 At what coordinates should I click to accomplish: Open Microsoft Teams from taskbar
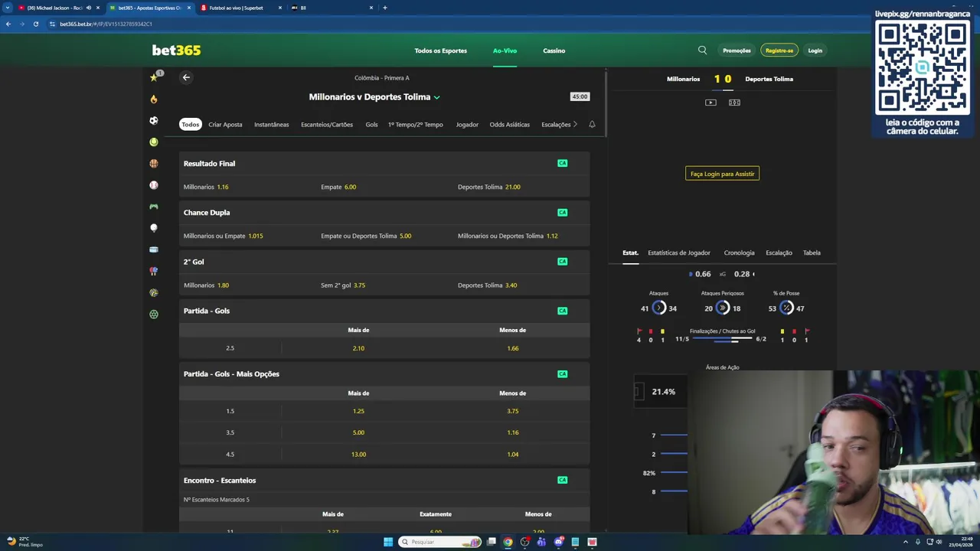point(541,542)
